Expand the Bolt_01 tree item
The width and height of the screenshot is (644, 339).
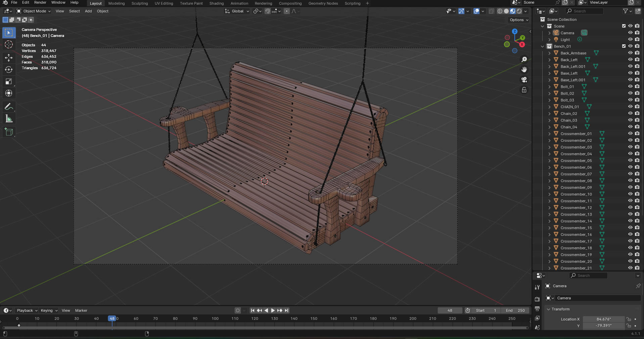point(549,87)
